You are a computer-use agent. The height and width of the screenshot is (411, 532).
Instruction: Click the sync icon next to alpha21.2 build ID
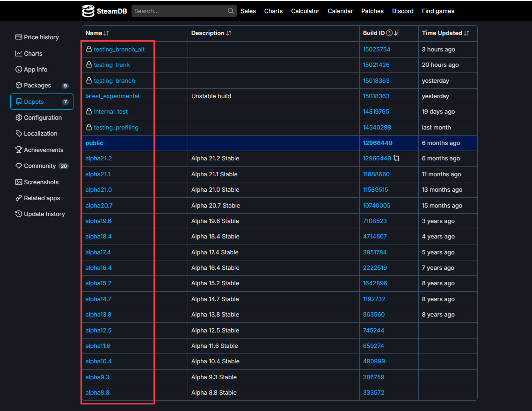click(x=396, y=159)
